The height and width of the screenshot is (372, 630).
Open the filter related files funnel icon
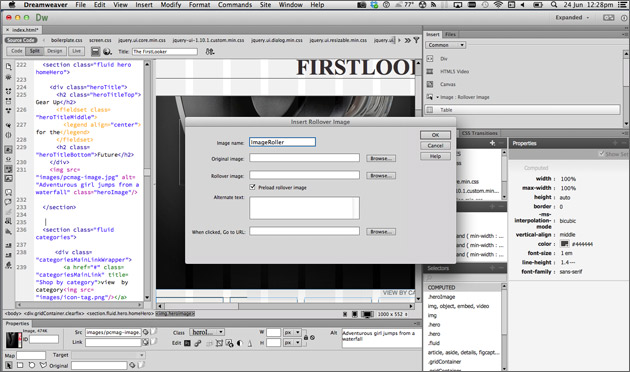pos(416,40)
